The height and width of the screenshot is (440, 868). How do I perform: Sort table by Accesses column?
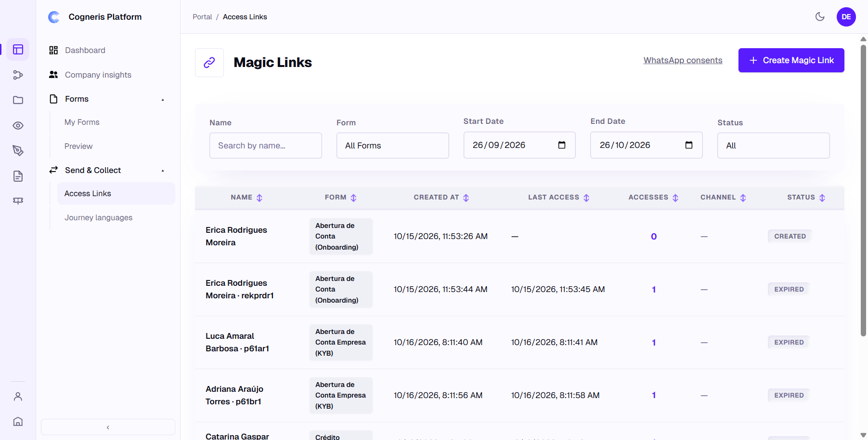675,198
